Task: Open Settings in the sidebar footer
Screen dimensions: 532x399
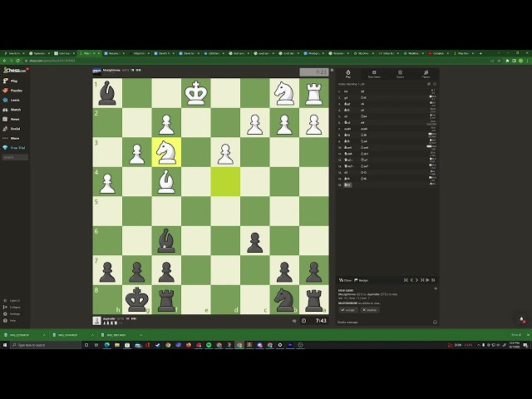Action: pyautogui.click(x=12, y=314)
